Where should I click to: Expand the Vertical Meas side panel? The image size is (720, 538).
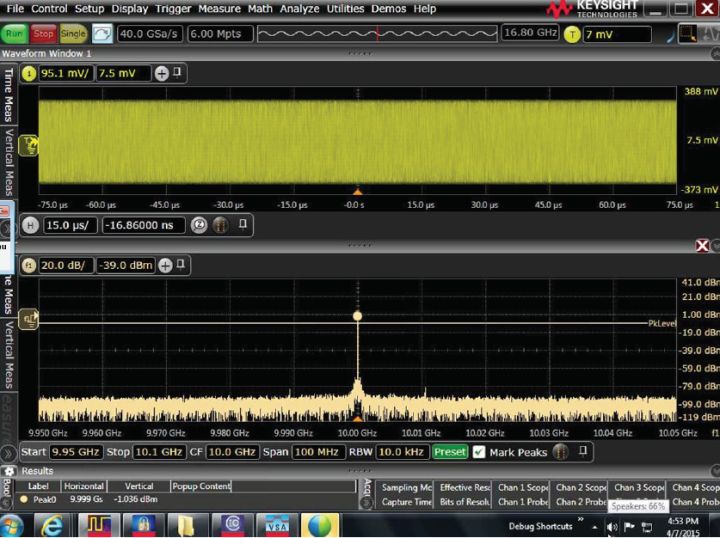(x=9, y=160)
